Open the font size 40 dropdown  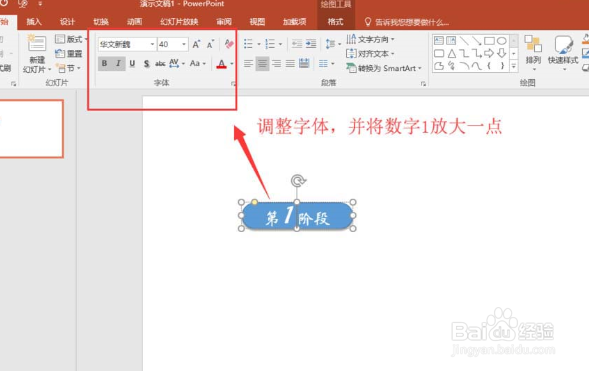[184, 44]
